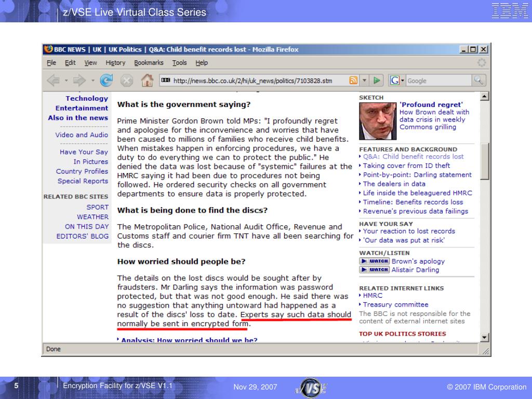
Task: Open the History menu
Action: pos(115,63)
